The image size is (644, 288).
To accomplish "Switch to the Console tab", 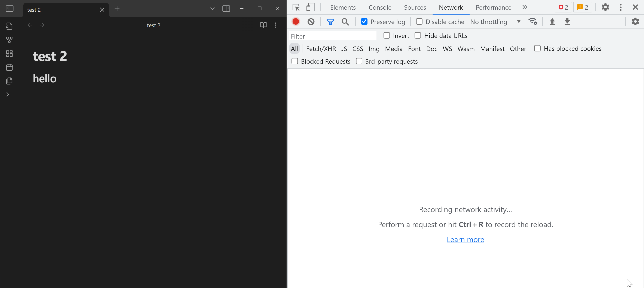I will 380,7.
